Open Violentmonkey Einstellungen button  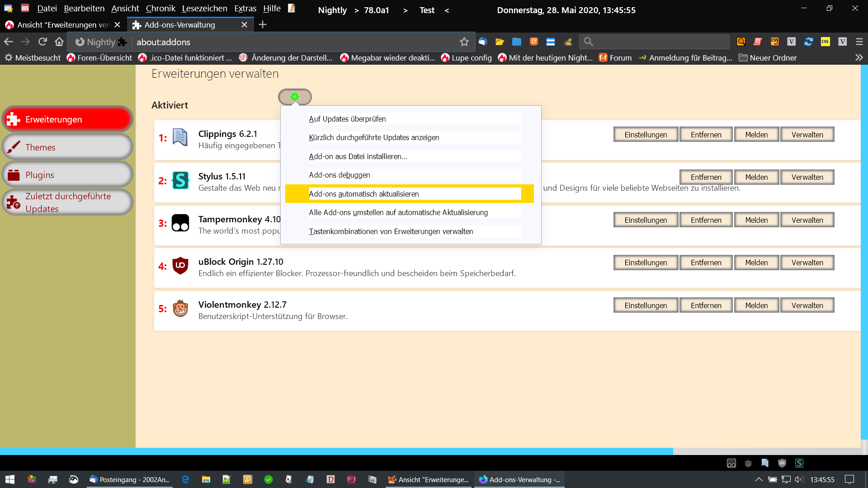[x=646, y=305]
